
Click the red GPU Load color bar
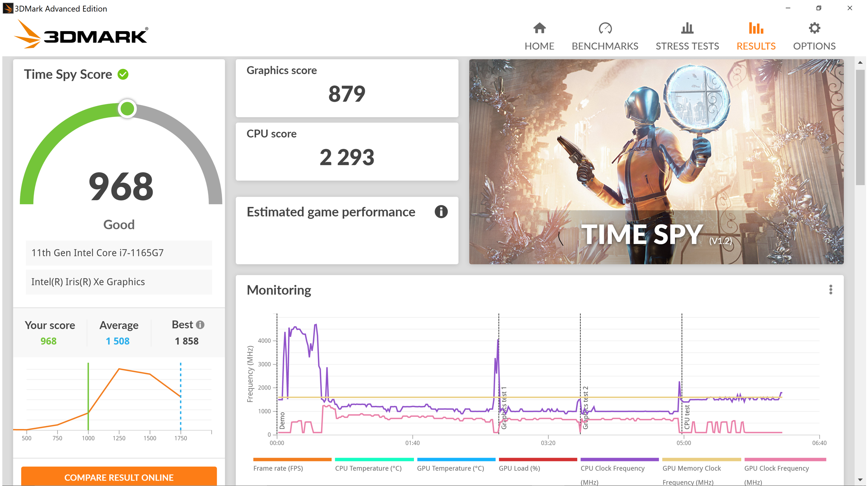pos(538,459)
